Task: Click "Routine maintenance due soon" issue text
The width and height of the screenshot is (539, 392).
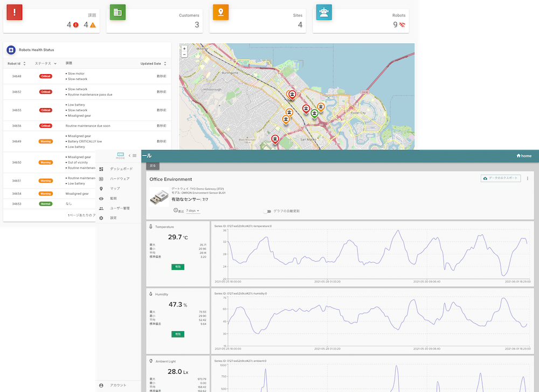Action: pyautogui.click(x=88, y=126)
